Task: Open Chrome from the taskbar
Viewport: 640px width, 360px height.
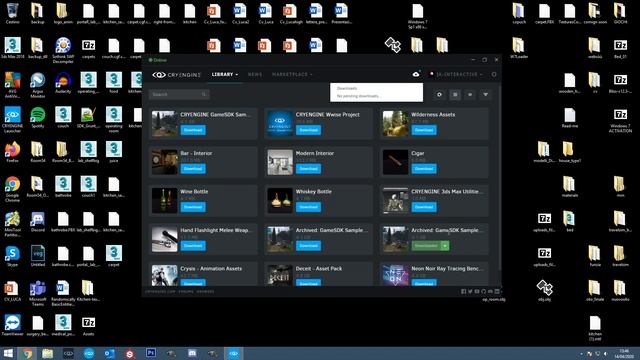Action: pos(27,353)
